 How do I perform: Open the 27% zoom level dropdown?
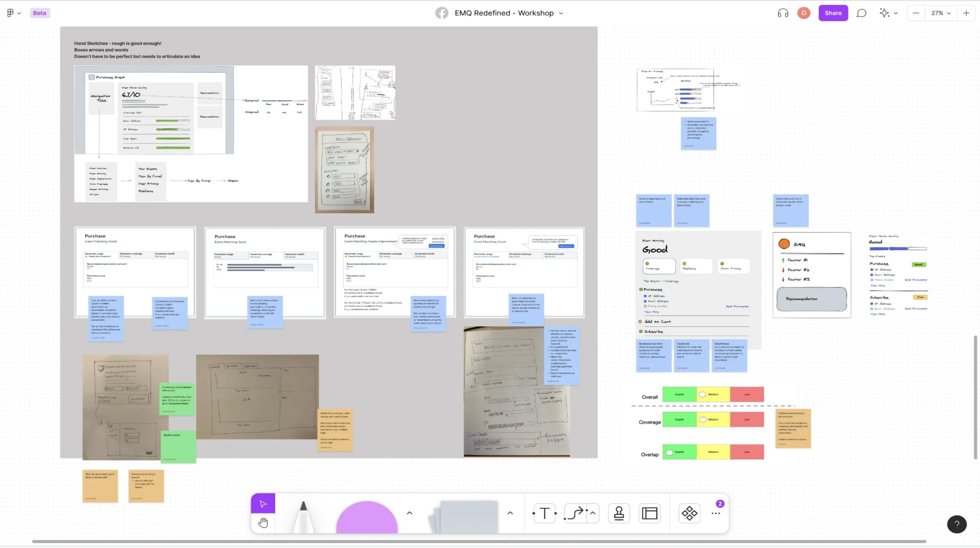[941, 13]
